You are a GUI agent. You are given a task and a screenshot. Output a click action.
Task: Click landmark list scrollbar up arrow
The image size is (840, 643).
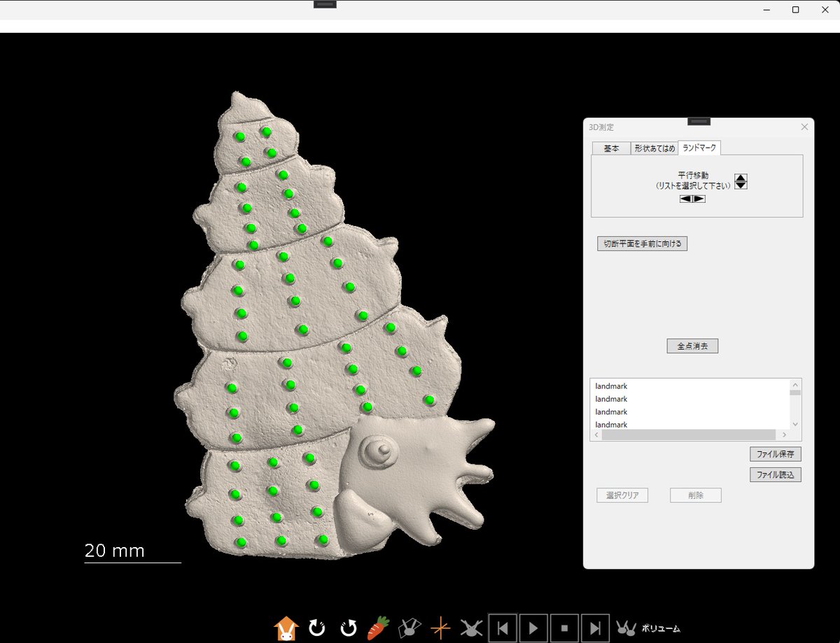(794, 384)
